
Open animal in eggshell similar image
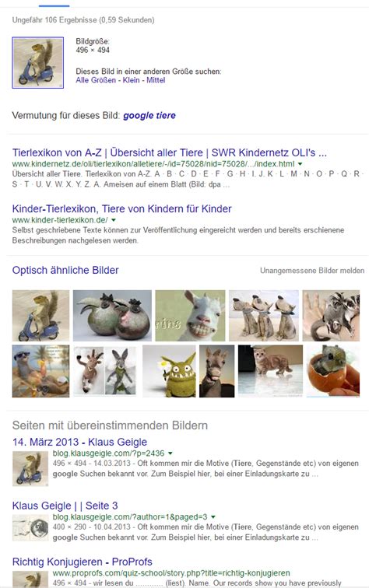click(x=333, y=371)
